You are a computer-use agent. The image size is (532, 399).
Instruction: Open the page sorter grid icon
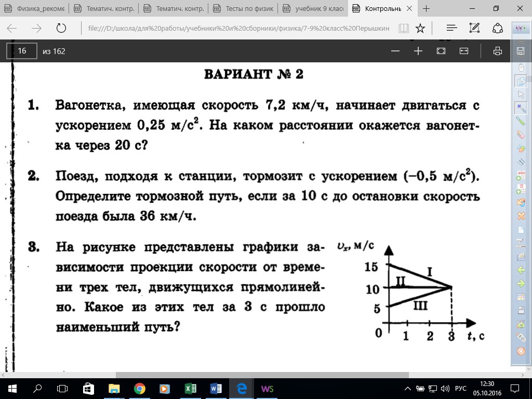click(521, 297)
